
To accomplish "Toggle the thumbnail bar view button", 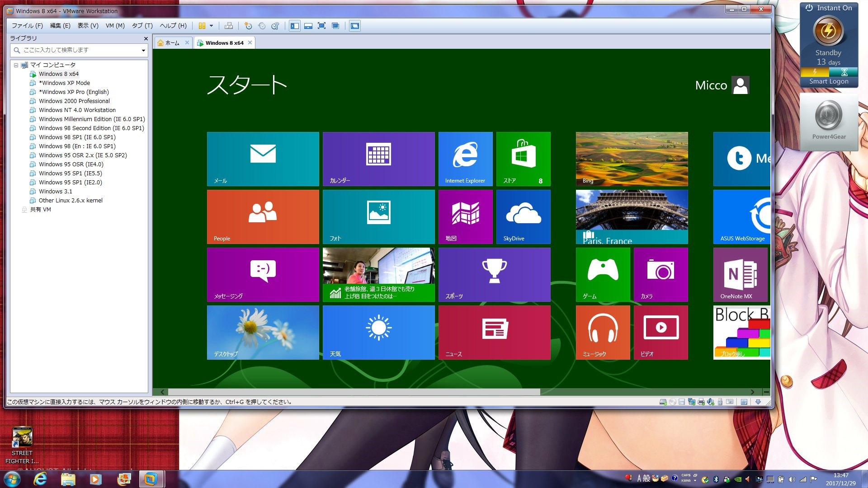I will pos(308,26).
